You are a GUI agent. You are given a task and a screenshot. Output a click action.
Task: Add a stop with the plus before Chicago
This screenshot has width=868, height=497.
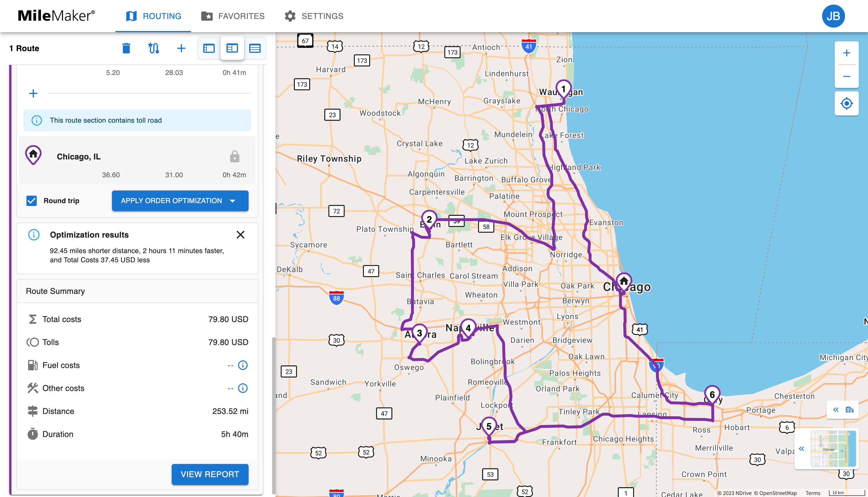coord(33,93)
